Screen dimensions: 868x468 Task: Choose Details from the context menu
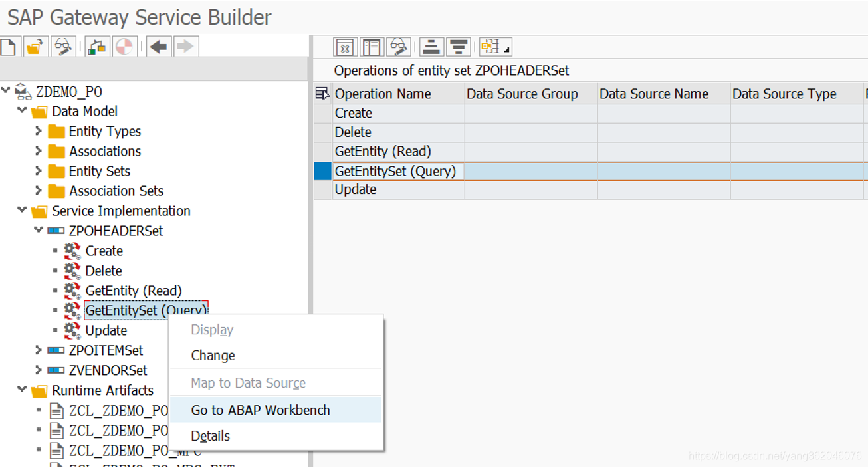[x=276, y=436]
